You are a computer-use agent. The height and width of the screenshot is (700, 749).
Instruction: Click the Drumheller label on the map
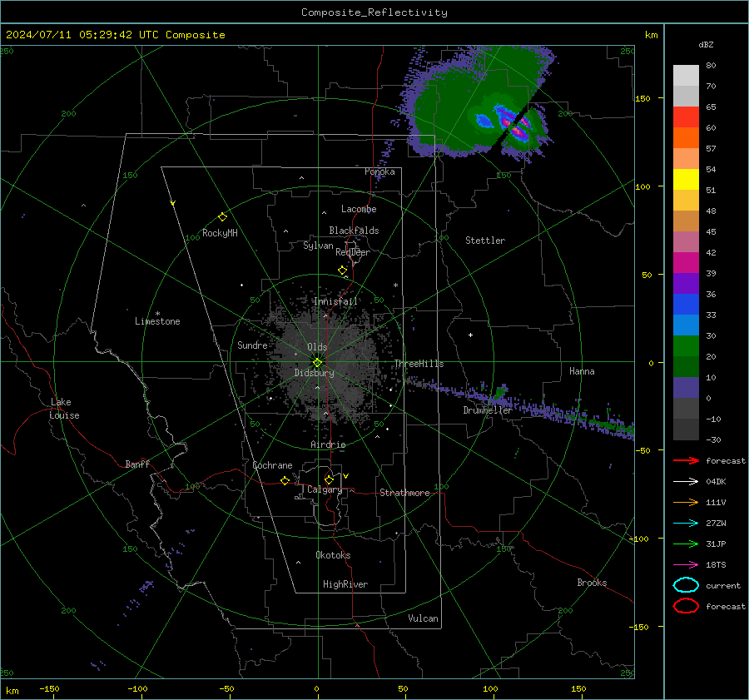(x=488, y=410)
